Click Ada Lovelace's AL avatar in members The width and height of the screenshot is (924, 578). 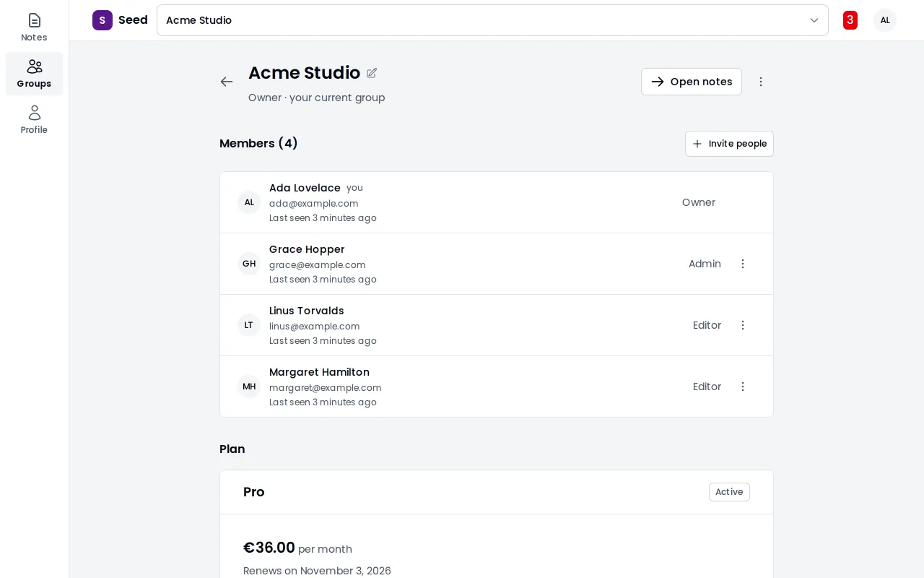tap(249, 202)
